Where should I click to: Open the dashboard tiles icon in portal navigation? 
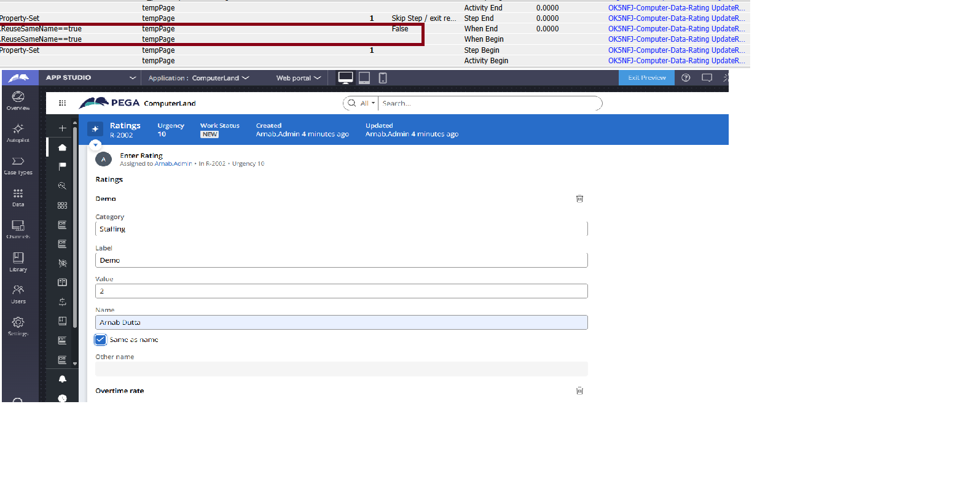[x=62, y=205]
